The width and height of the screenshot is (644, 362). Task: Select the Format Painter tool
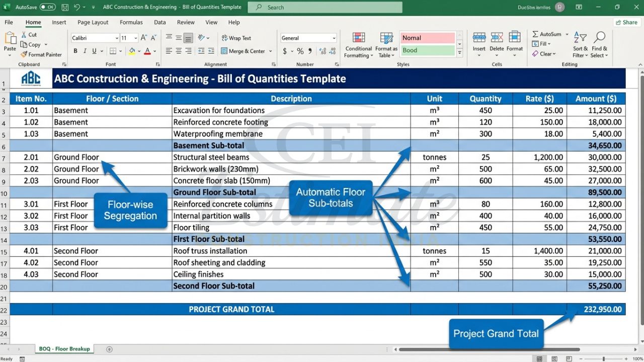tap(42, 55)
